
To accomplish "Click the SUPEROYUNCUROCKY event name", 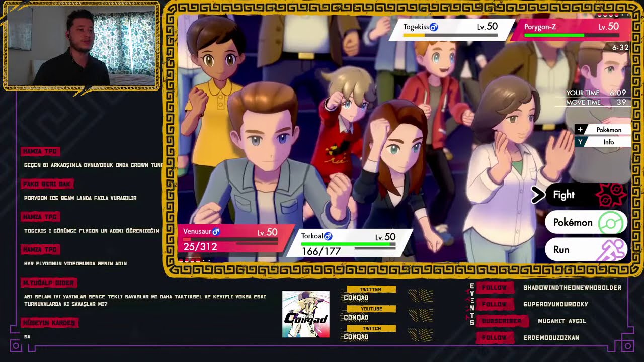I will click(556, 304).
